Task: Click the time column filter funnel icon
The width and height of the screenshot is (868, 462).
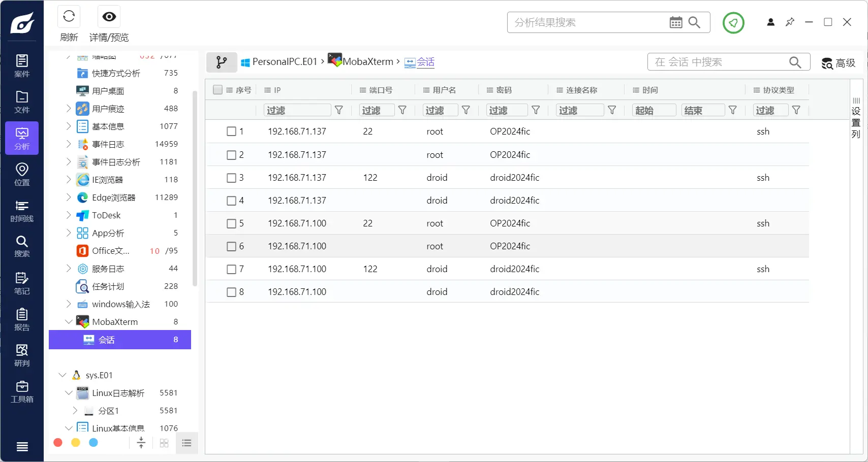Action: (x=733, y=110)
